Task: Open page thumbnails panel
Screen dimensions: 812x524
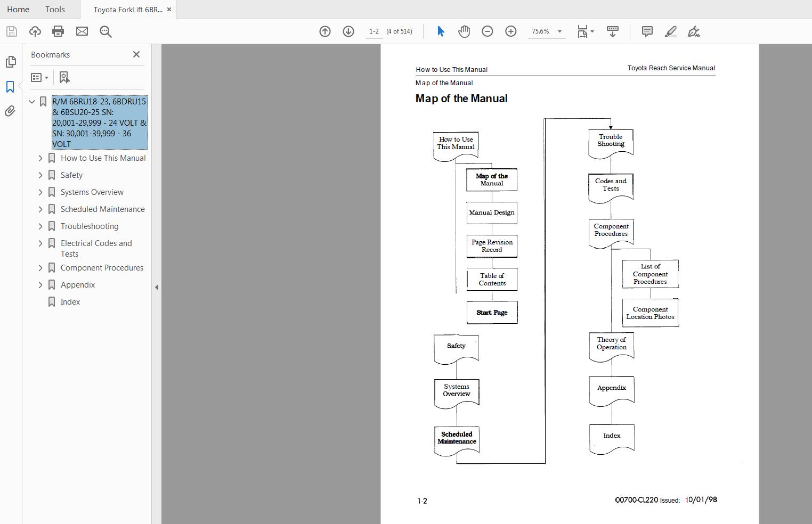Action: 11,62
